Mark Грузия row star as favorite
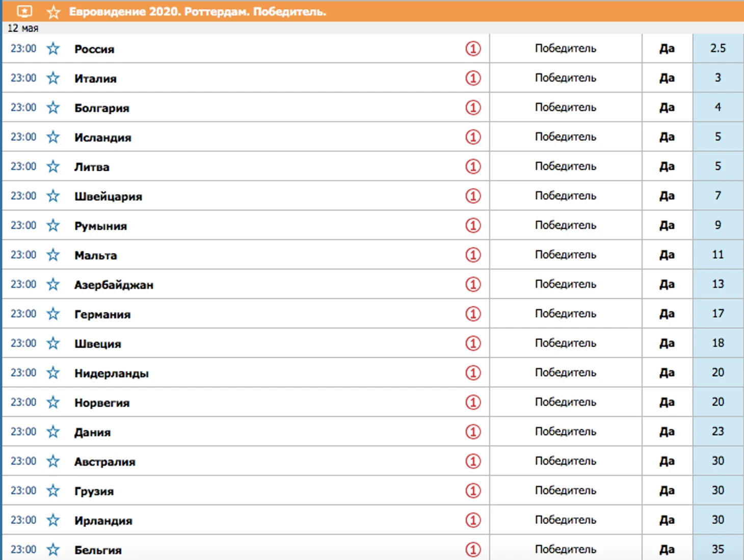 [53, 491]
